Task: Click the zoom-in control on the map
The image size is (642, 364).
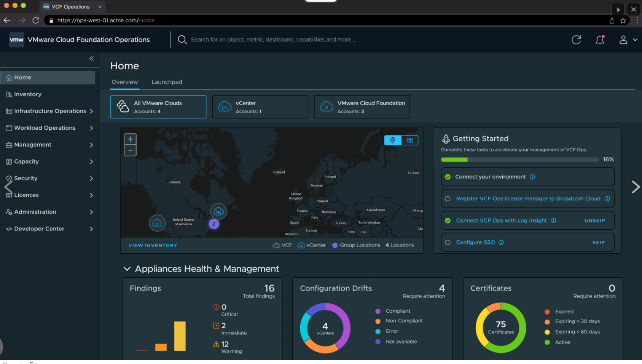Action: [130, 139]
